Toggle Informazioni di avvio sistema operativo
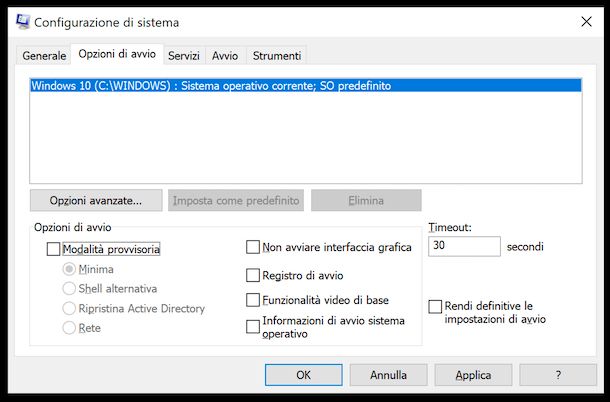610x402 pixels. pos(253,327)
